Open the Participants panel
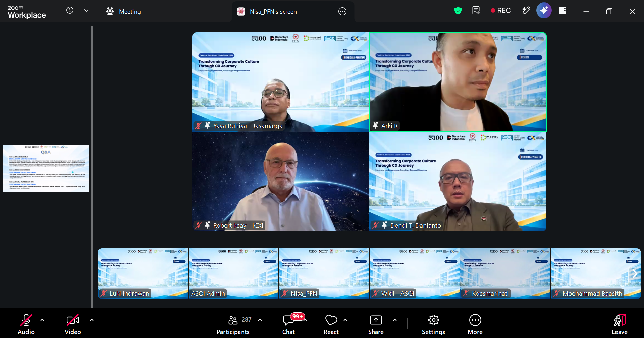 233,324
